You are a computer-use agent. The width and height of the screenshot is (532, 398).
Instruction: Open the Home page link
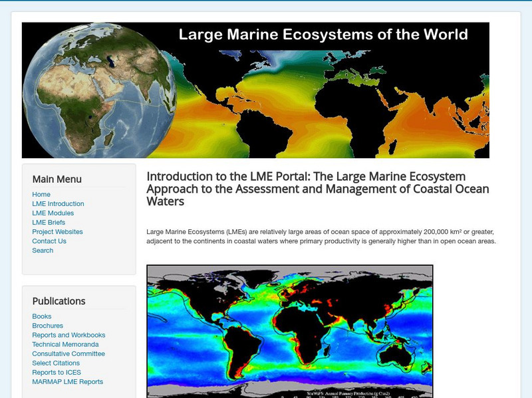pyautogui.click(x=42, y=194)
